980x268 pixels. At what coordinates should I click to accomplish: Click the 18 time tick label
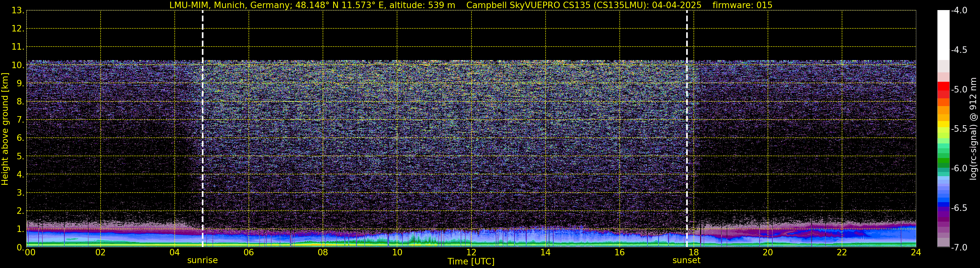tap(694, 252)
